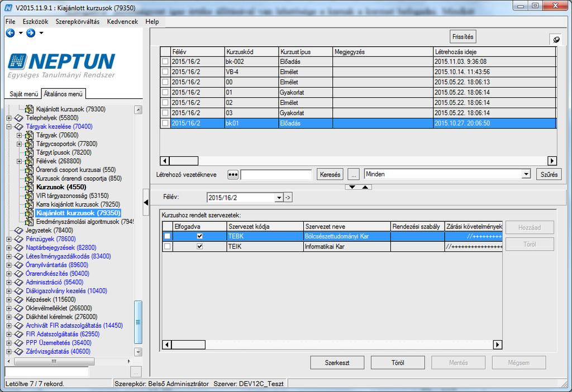This screenshot has height=392, width=572.
Task: Click the up triangle on the panel splitter
Action: click(x=365, y=187)
